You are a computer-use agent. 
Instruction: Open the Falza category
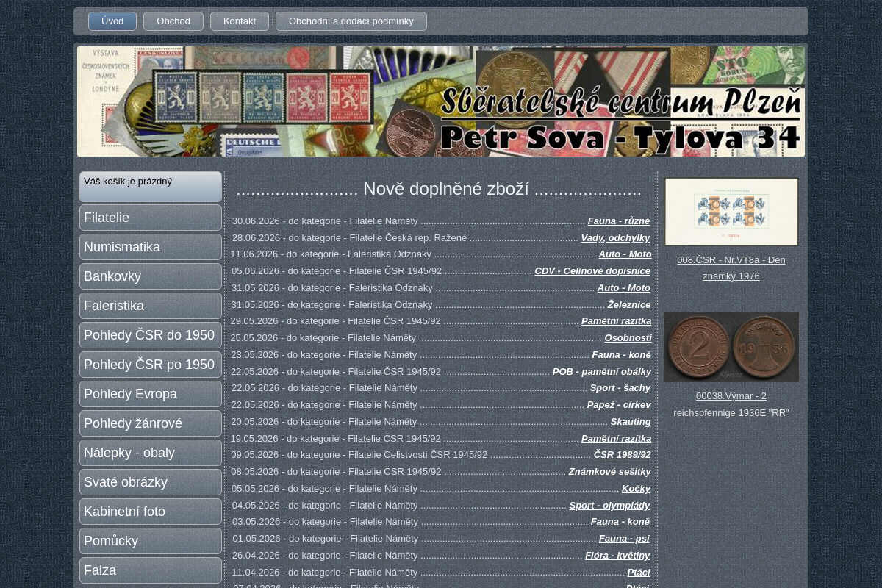tap(151, 570)
